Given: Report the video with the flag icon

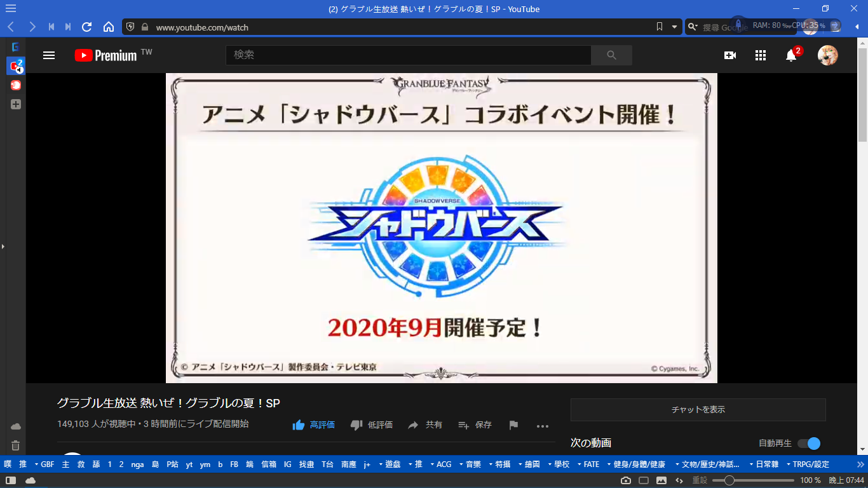Looking at the screenshot, I should (x=513, y=425).
